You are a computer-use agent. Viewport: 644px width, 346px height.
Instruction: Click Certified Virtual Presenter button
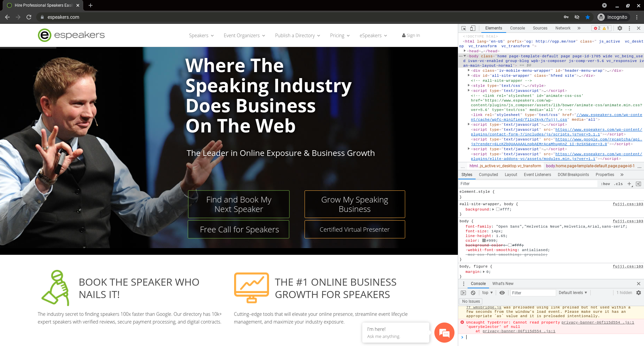pos(355,229)
